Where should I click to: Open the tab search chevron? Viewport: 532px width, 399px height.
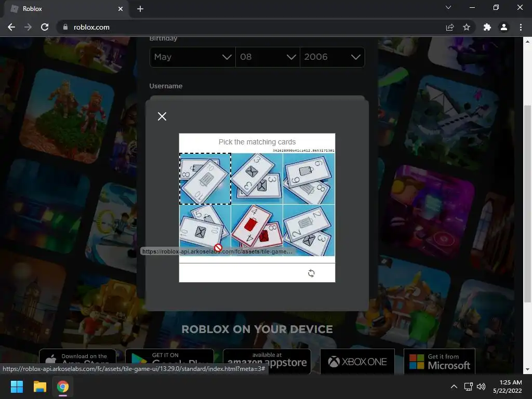pyautogui.click(x=448, y=7)
